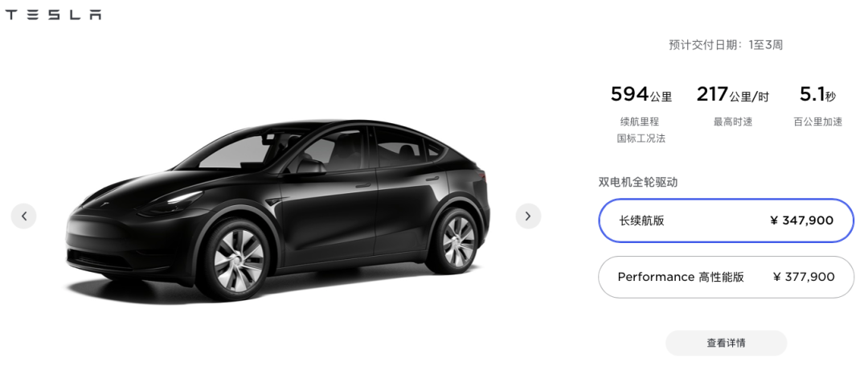
Task: Choose the Performance 高性能版 trim
Action: 727,277
